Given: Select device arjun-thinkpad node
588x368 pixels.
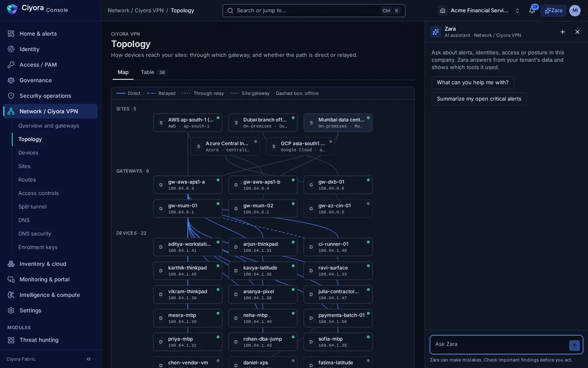Looking at the screenshot, I should coord(263,247).
